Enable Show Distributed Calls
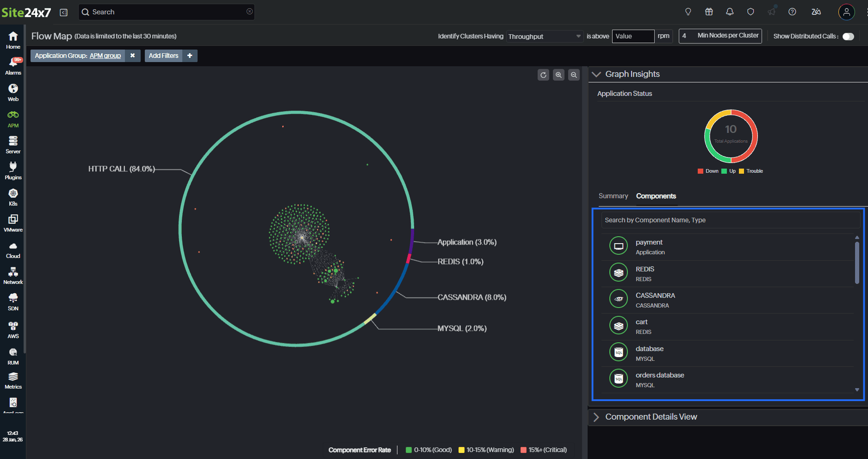Viewport: 868px width, 459px height. pos(848,36)
